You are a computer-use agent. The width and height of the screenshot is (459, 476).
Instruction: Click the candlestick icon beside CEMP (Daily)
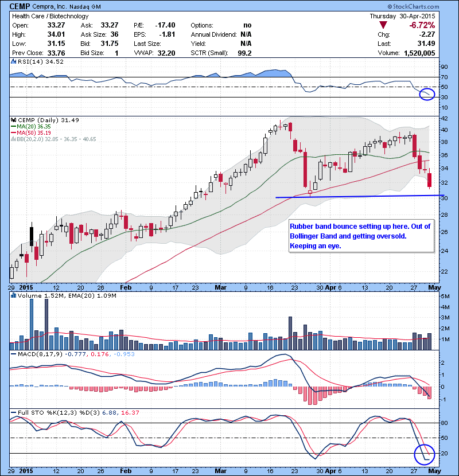[13, 120]
